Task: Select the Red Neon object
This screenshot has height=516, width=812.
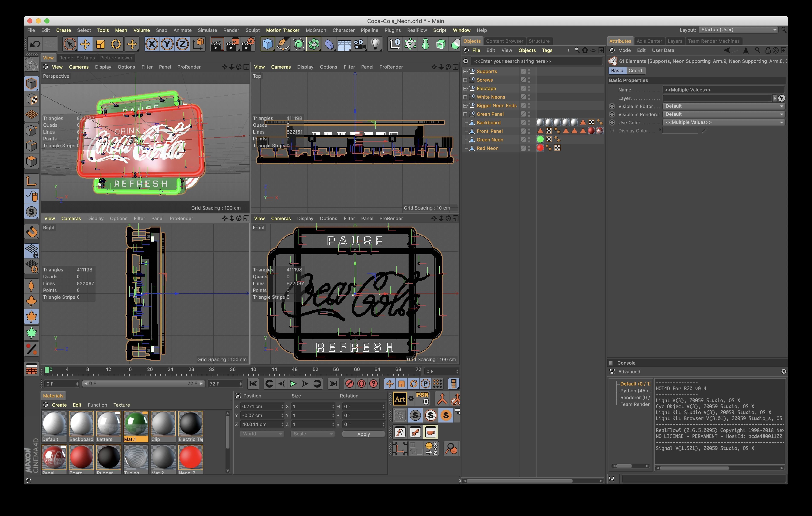Action: pos(487,148)
